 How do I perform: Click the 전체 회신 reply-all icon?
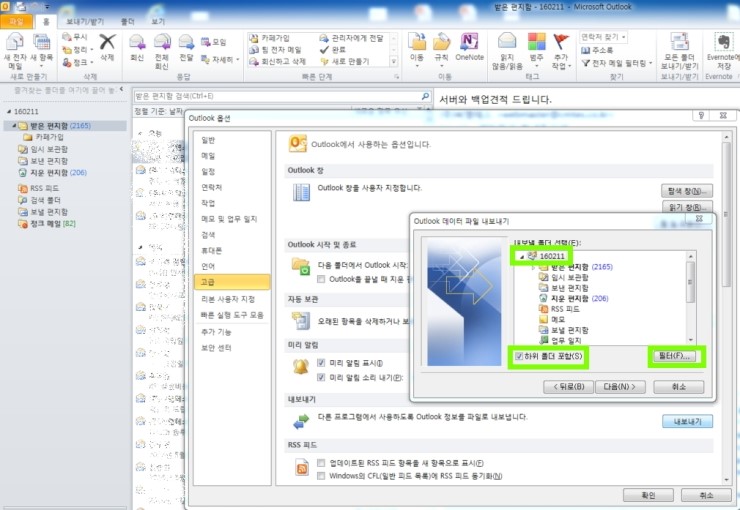click(162, 42)
